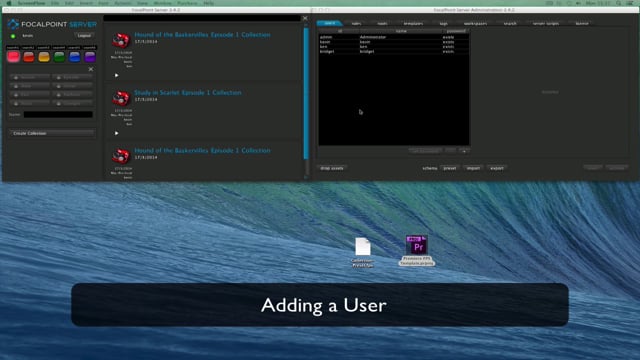Click the Spotlight search icon in menu bar

619,3
